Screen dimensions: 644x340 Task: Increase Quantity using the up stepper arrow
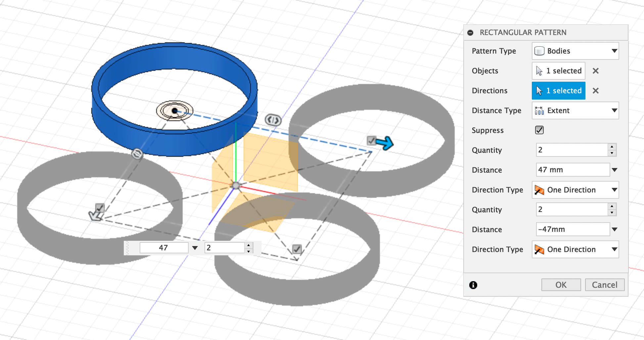click(612, 148)
